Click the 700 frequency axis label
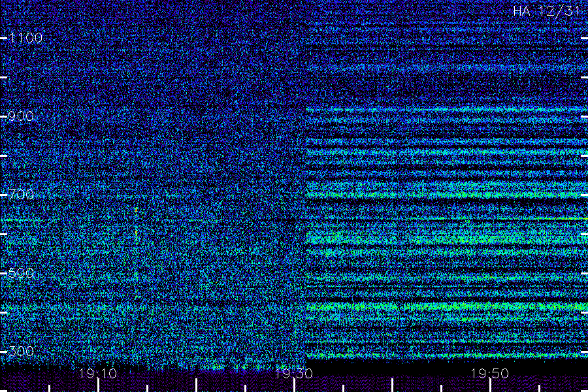 tap(21, 194)
